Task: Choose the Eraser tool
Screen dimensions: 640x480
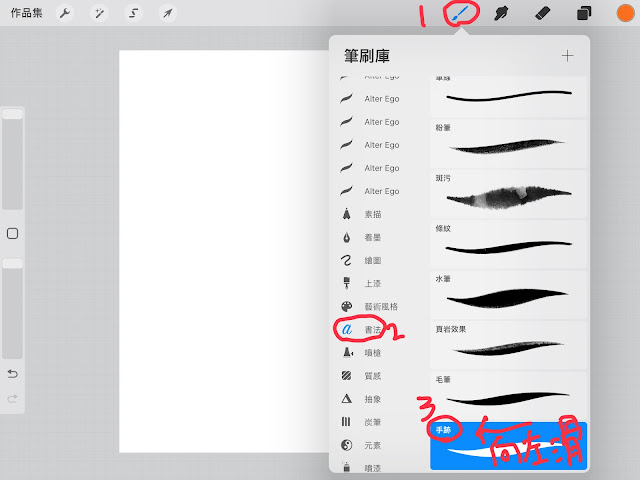Action: click(x=542, y=13)
